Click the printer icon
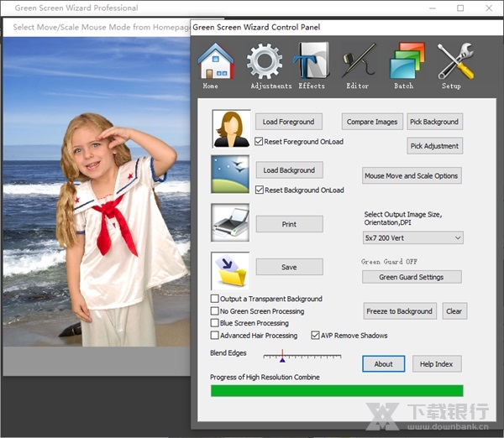The width and height of the screenshot is (504, 438). [230, 223]
